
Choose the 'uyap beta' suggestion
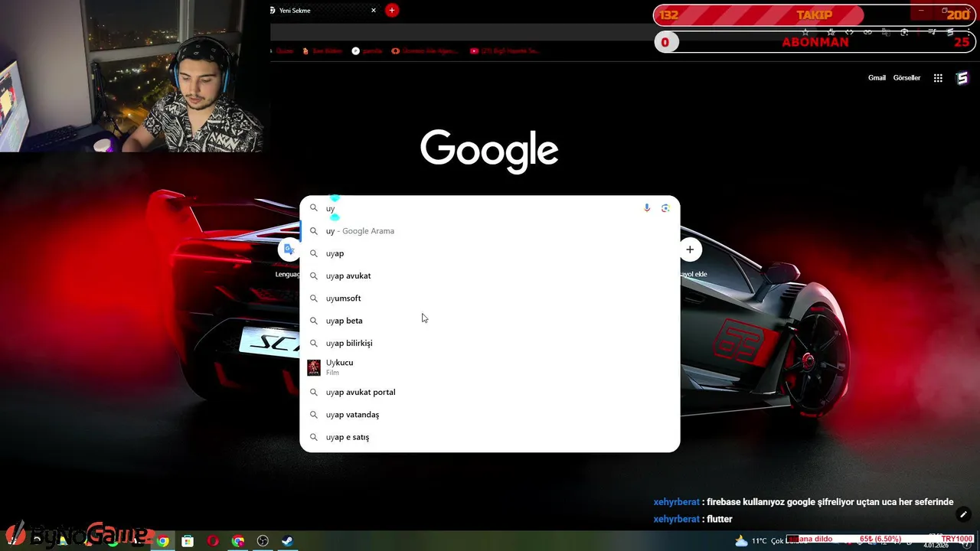[x=490, y=321]
